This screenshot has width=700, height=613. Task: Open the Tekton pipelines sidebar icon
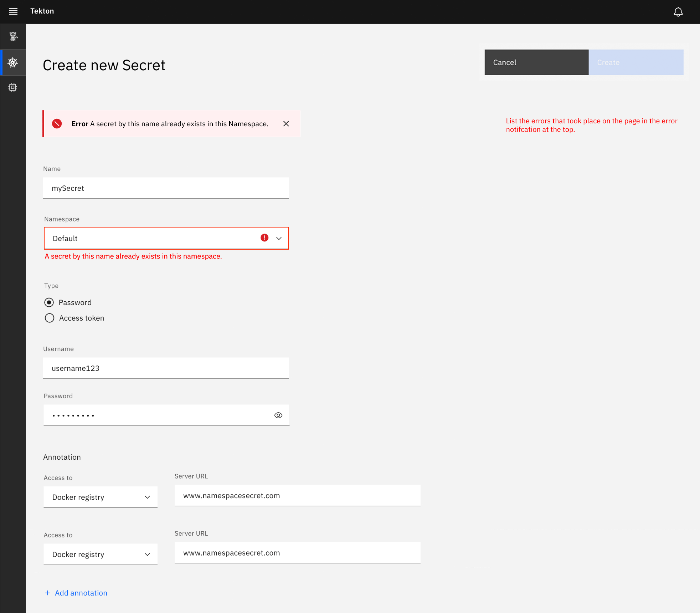click(13, 36)
